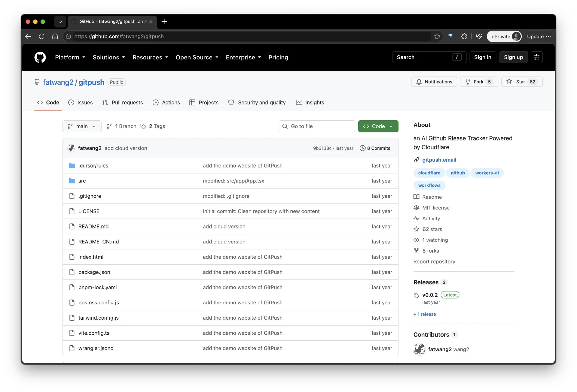Screen dimensions: 577x392
Task: Focus the GitHub Search field
Action: pos(429,57)
